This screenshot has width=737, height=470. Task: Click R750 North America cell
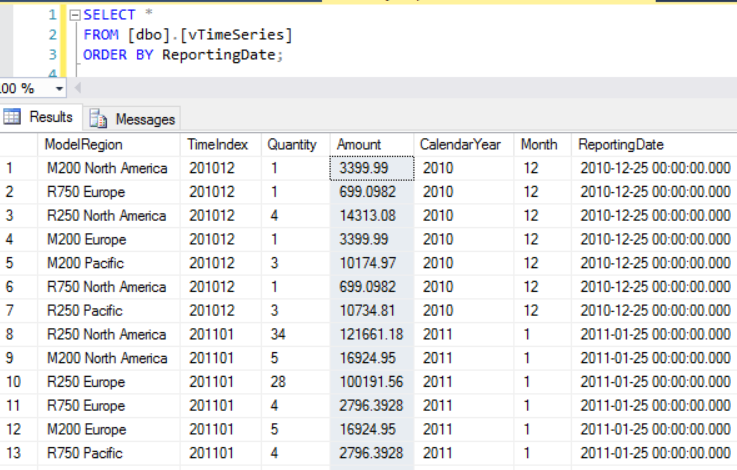click(x=109, y=287)
